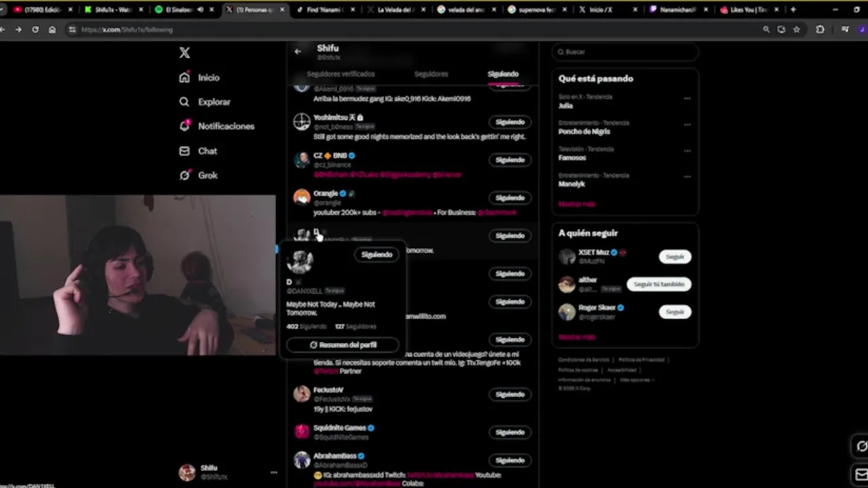Image resolution: width=868 pixels, height=488 pixels.
Task: Switch to the Seguidores tab
Action: (431, 74)
